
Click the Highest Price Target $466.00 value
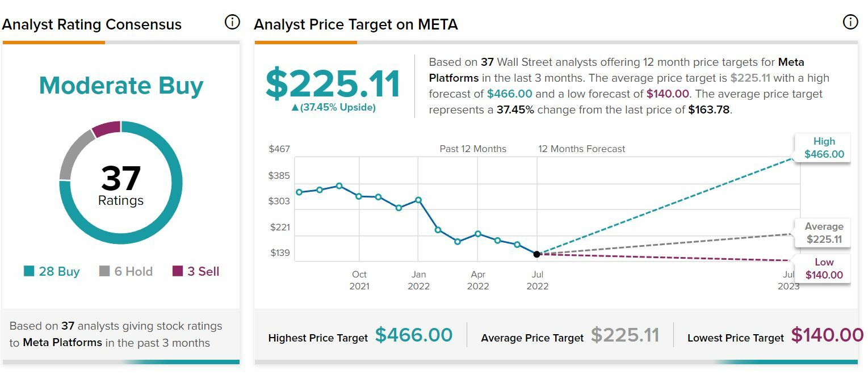coord(414,335)
